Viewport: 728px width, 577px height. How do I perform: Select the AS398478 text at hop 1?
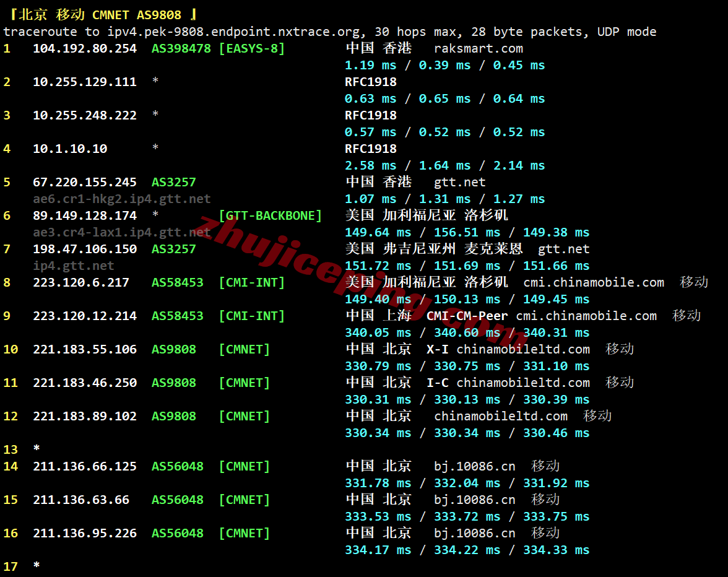(181, 49)
